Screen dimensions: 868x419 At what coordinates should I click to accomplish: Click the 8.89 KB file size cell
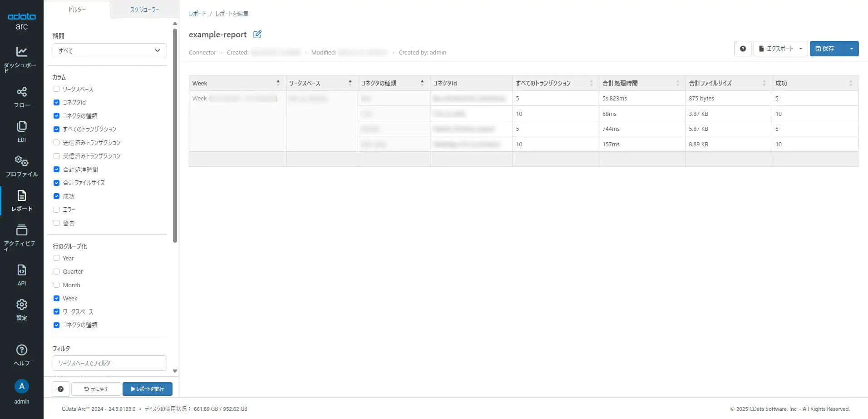(x=729, y=144)
